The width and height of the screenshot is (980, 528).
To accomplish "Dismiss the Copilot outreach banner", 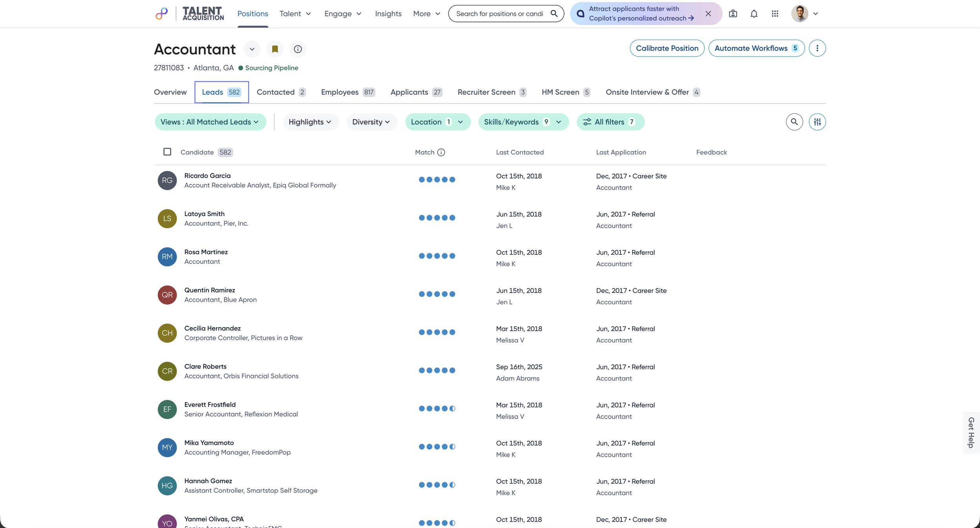I will point(708,14).
